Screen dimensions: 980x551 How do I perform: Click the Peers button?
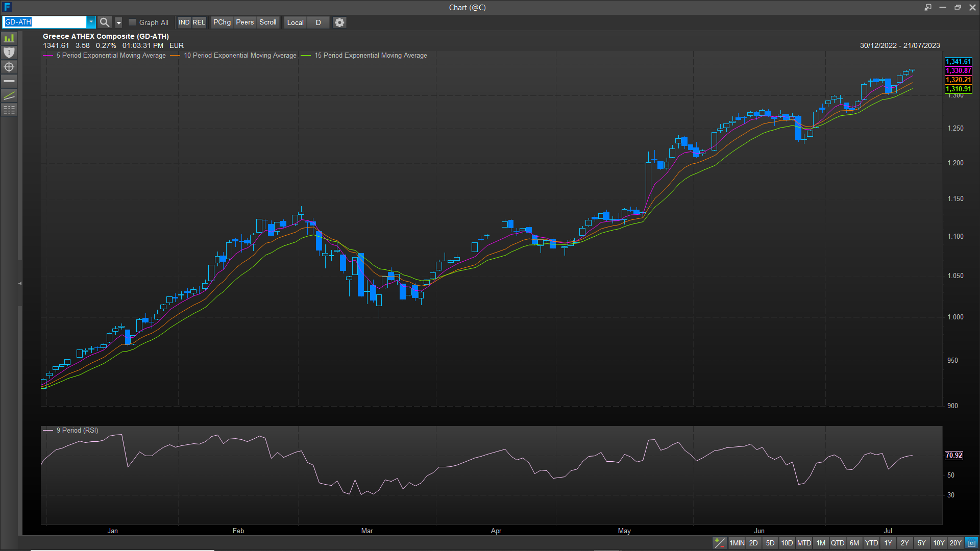pos(244,22)
